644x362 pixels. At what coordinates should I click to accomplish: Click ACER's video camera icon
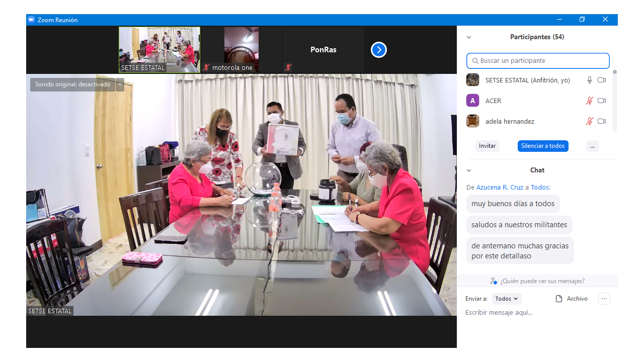pyautogui.click(x=602, y=101)
